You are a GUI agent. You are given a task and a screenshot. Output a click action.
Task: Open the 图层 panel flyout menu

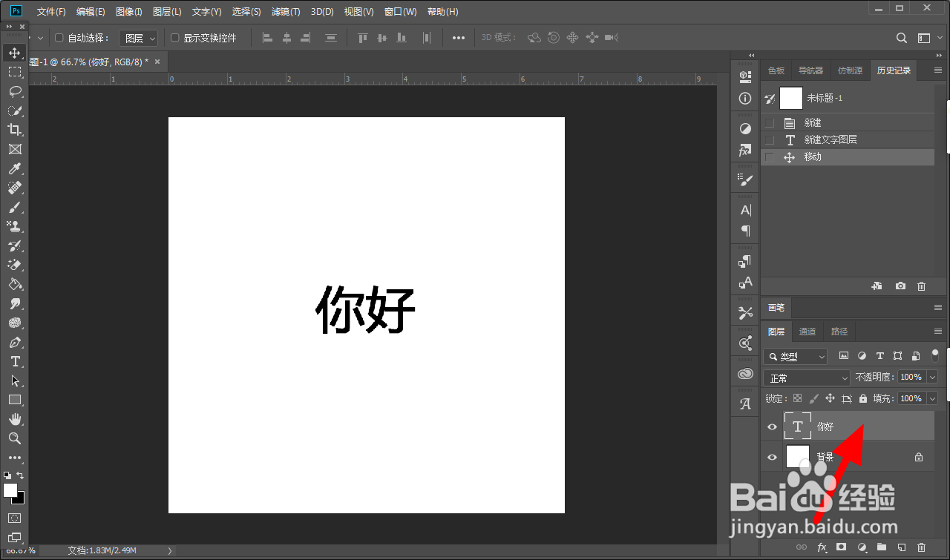click(x=937, y=332)
